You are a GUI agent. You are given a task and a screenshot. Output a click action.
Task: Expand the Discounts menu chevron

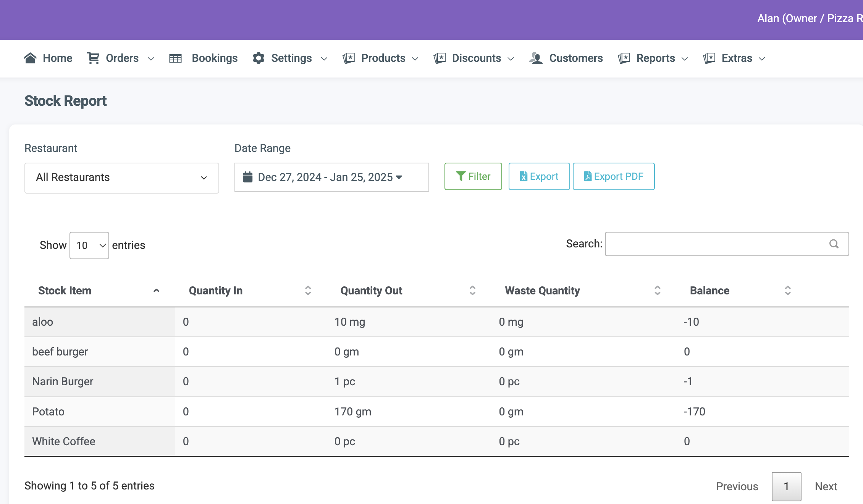511,59
